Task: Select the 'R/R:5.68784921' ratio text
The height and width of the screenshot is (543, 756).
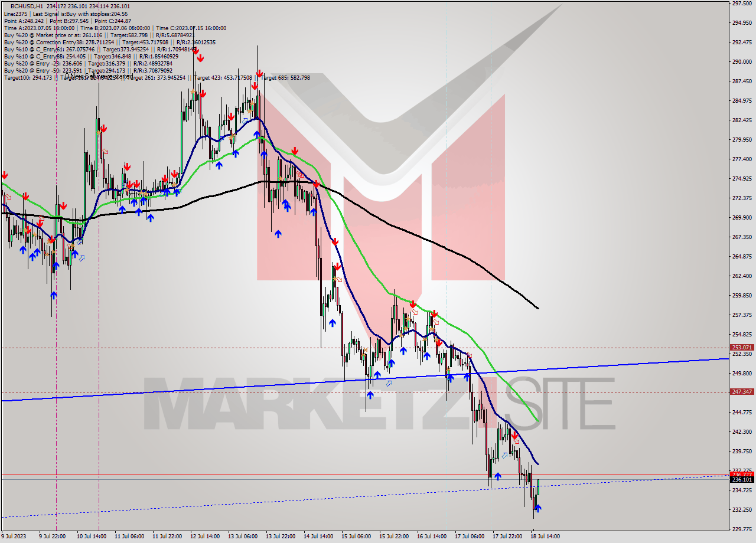Action: 175,35
